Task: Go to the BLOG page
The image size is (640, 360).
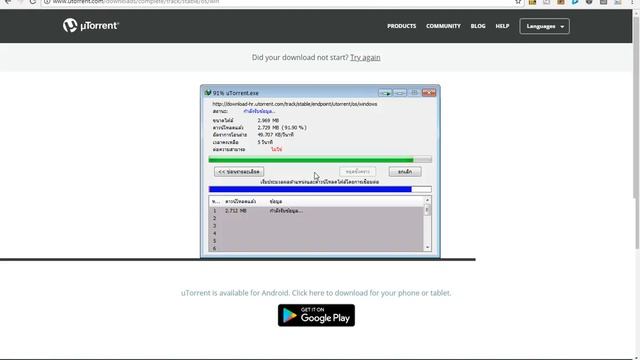Action: tap(478, 26)
